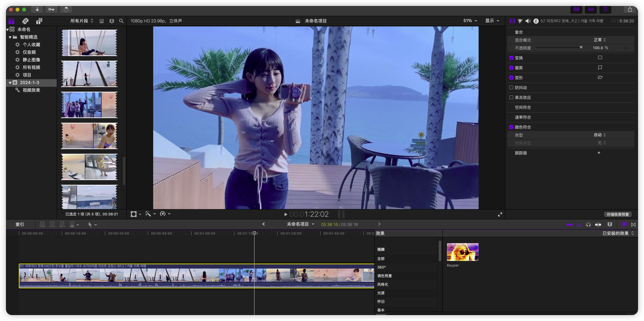Go forward in timeline history
The image size is (644, 321).
coord(379,224)
